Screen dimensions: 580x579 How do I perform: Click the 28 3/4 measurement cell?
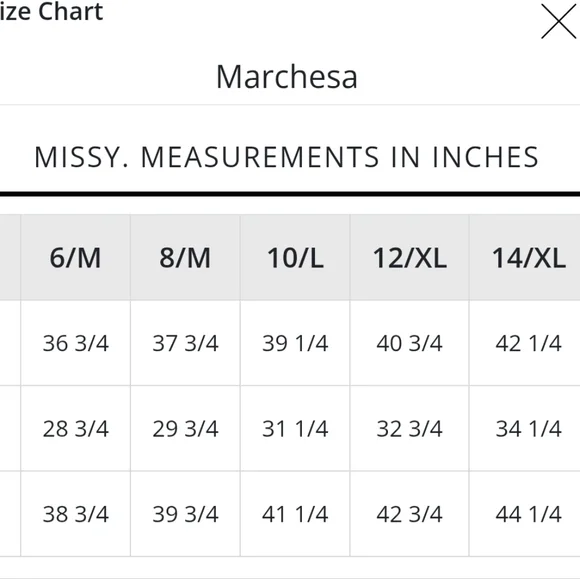tap(75, 428)
